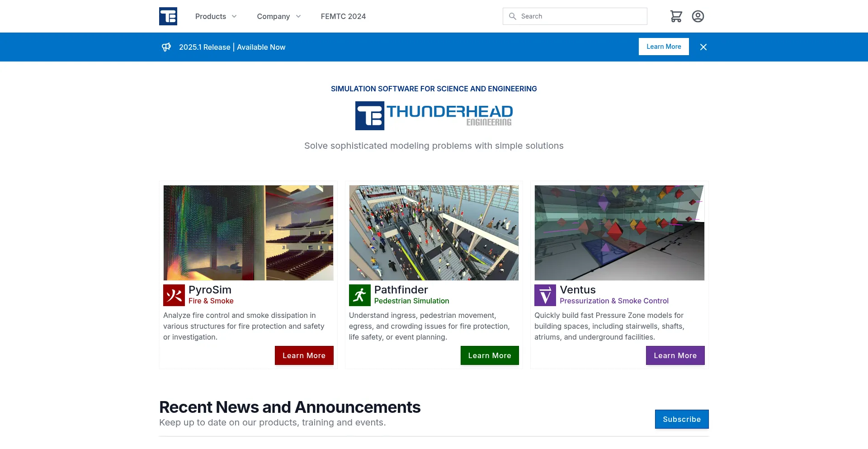Viewport: 868px width, 449px height.
Task: Expand the Products dropdown menu
Action: tap(216, 16)
